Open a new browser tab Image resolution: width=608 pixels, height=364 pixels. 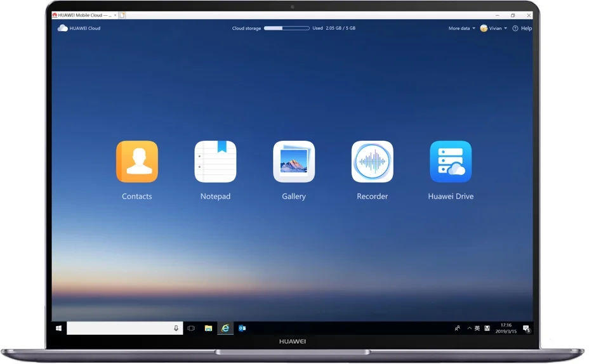click(122, 15)
